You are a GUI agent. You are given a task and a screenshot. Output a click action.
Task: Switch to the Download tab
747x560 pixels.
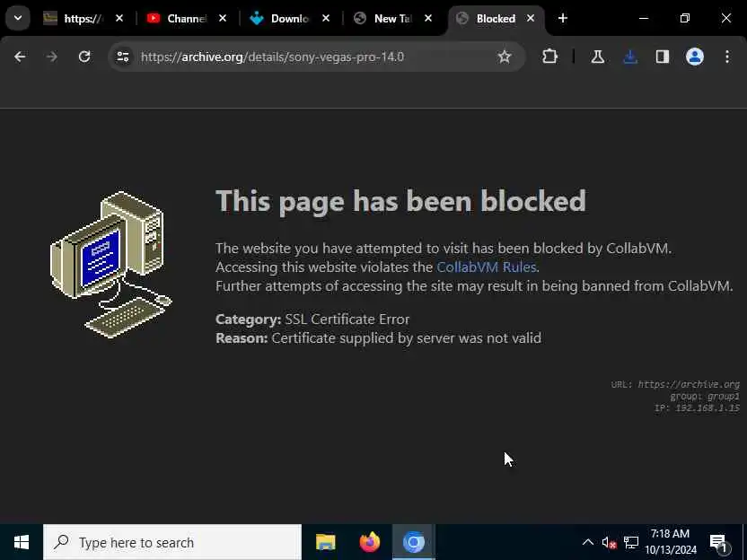point(290,19)
